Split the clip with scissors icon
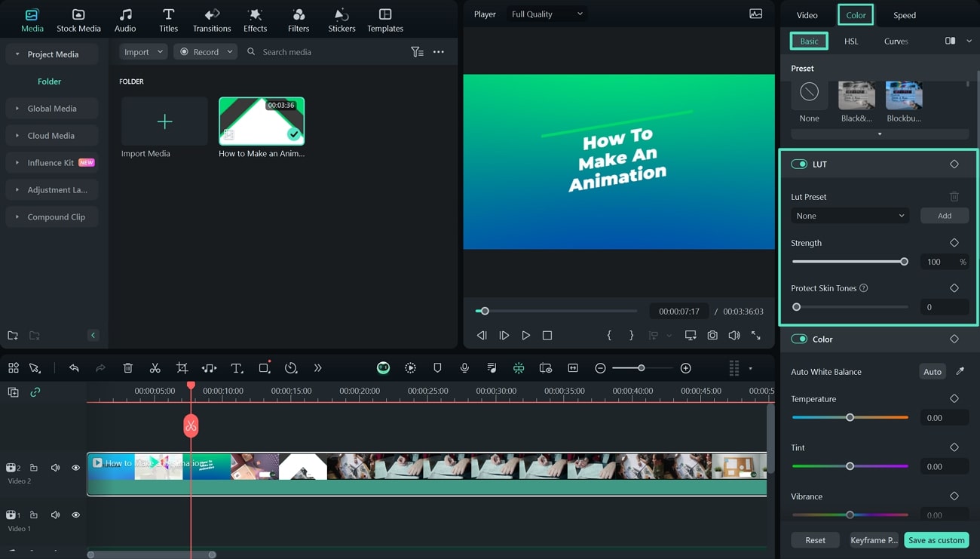The image size is (980, 559). pos(155,368)
